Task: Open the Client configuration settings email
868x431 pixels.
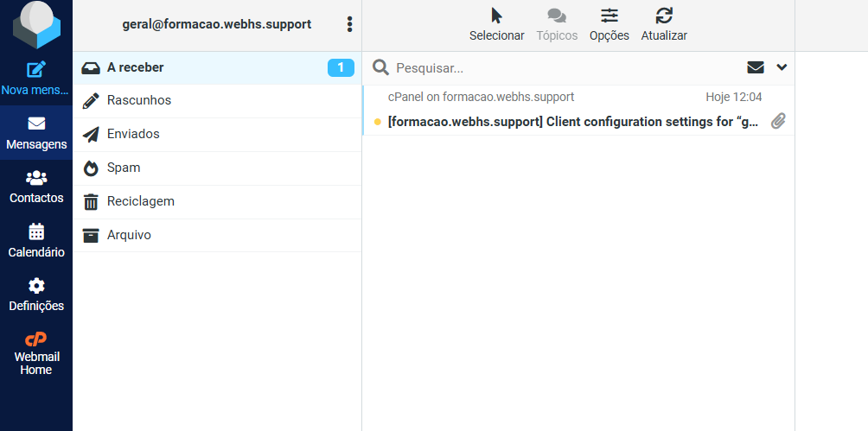Action: (x=572, y=122)
